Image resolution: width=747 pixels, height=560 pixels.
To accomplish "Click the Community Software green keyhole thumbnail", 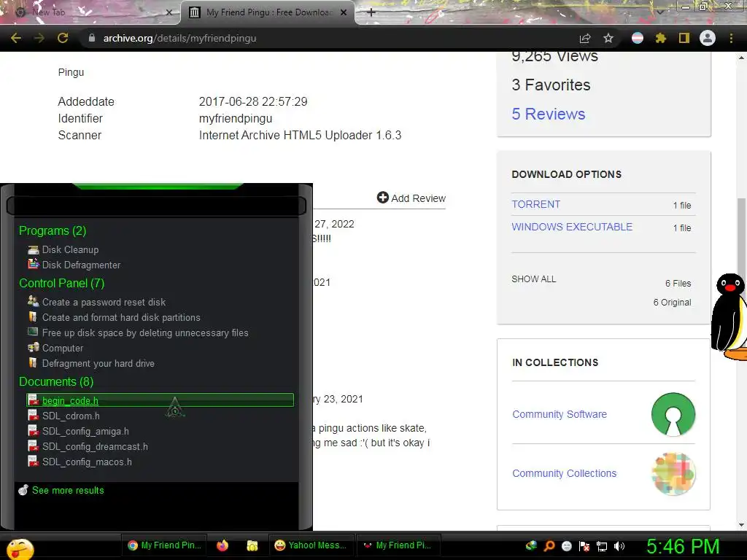I will (x=673, y=414).
